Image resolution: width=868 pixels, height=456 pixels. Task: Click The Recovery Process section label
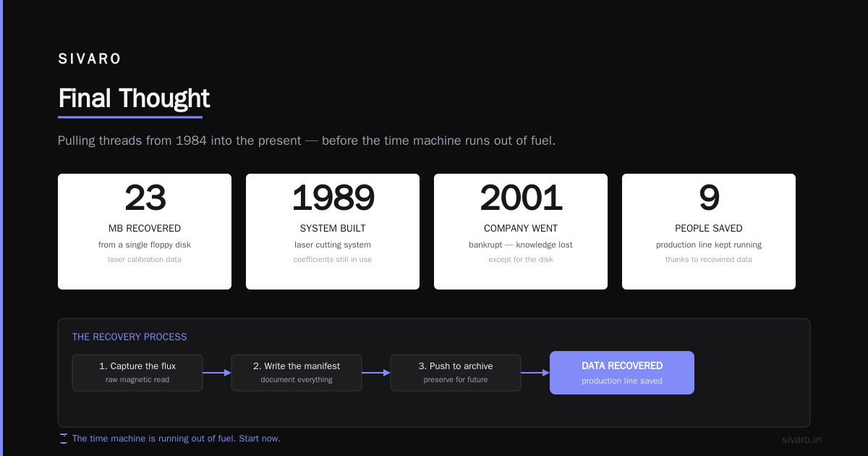click(129, 337)
